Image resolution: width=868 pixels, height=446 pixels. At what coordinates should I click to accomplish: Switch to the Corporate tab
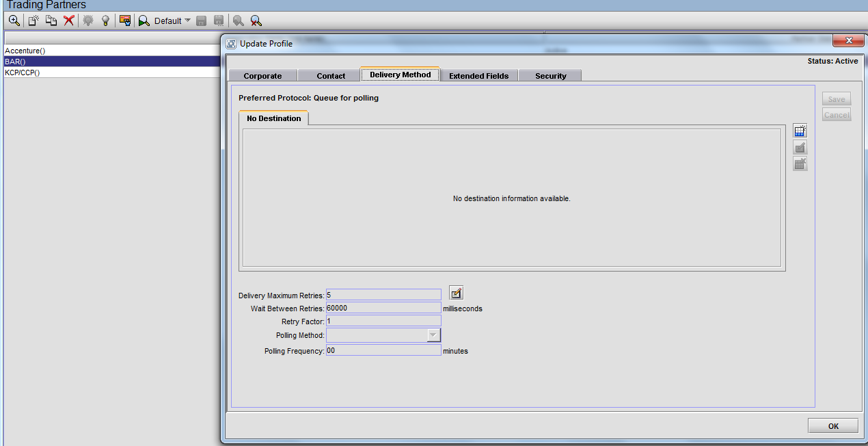262,75
